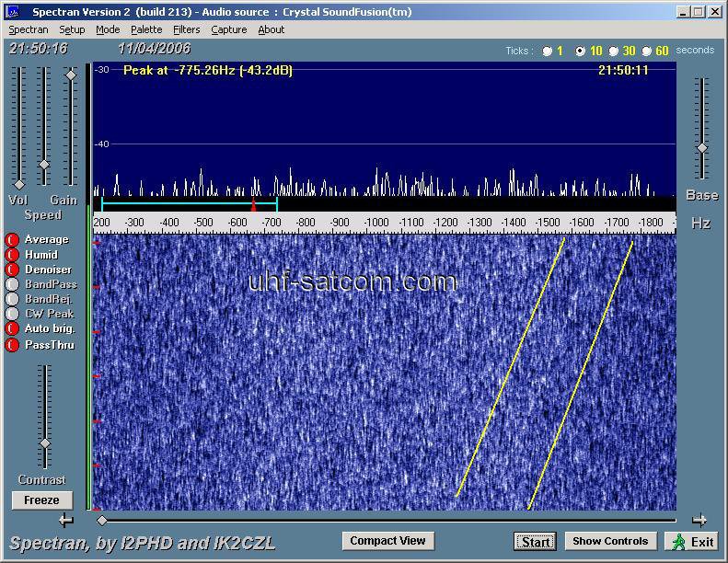Click the Start button
728x563 pixels.
tap(535, 542)
